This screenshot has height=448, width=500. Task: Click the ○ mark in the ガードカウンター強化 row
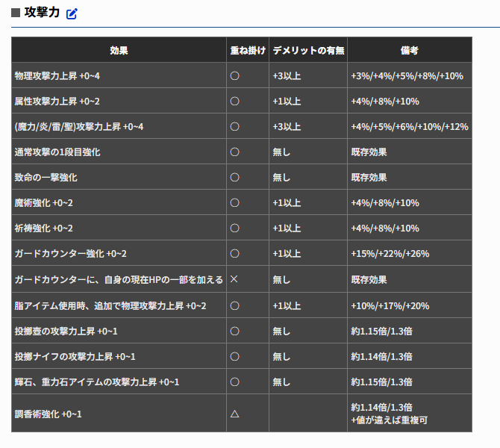coord(234,254)
